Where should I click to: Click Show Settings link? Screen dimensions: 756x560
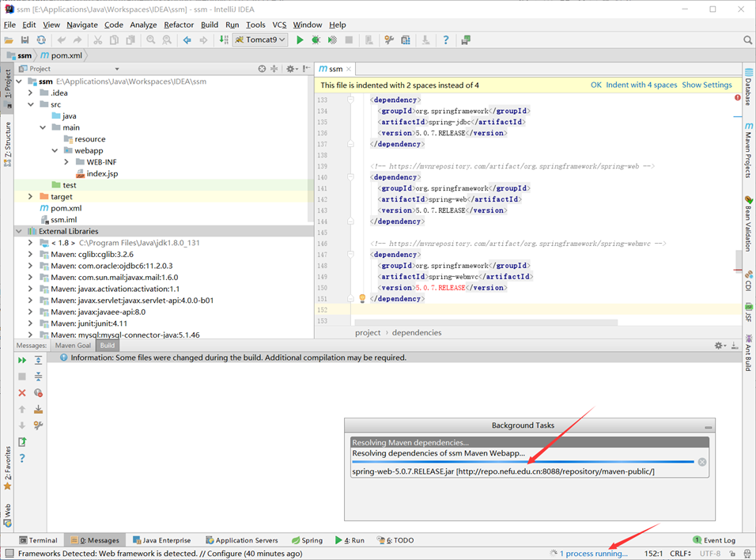(707, 85)
